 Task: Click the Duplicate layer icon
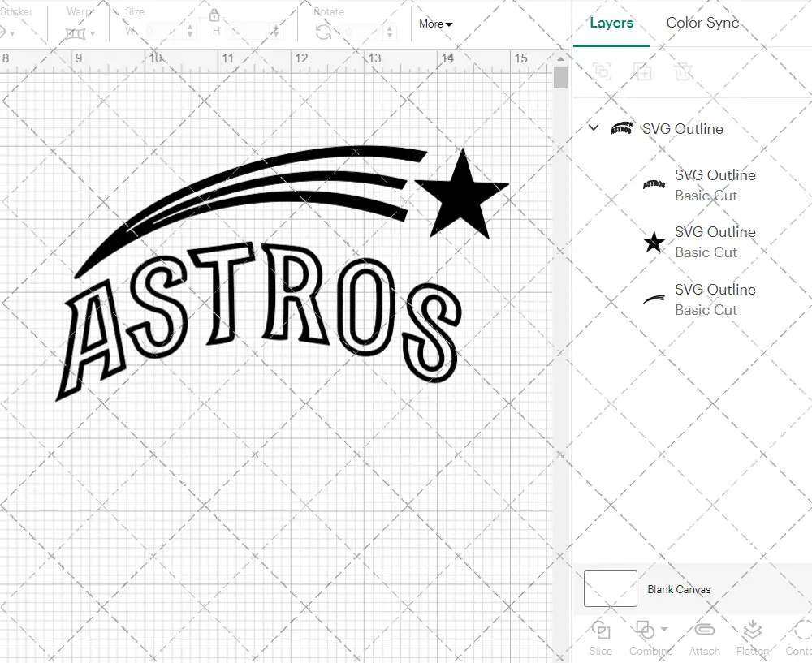tap(642, 71)
